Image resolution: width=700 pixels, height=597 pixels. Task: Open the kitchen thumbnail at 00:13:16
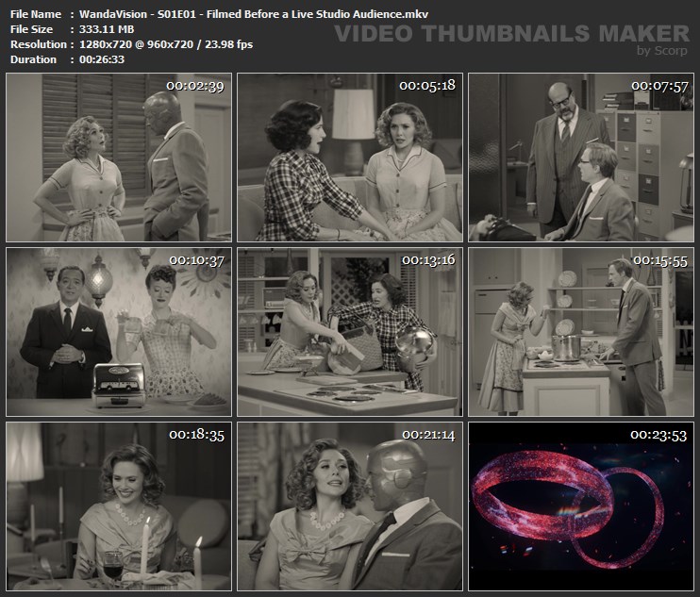click(x=350, y=332)
